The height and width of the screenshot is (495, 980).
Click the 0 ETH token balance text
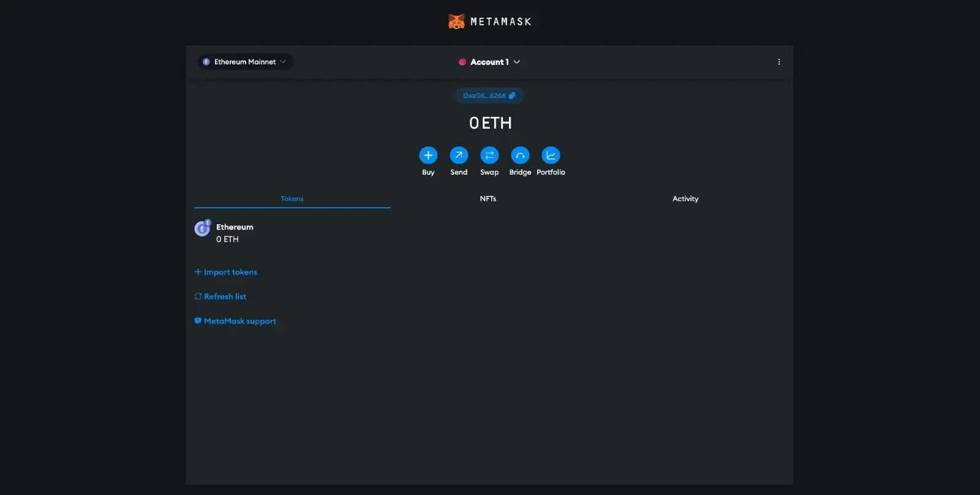coord(227,240)
